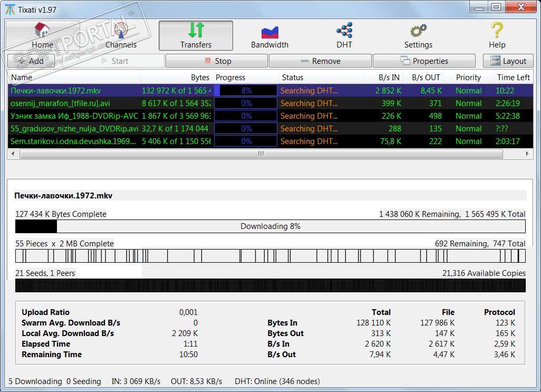Click the 127 434 K Bytes Complete text

pyautogui.click(x=61, y=214)
